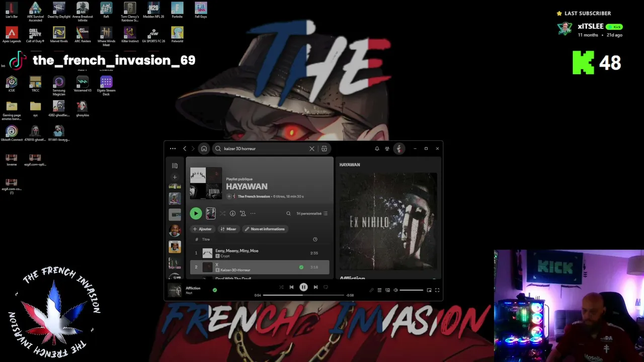The height and width of the screenshot is (362, 644).
Task: Sort tracks by the 'Titre' column header
Action: [206, 239]
